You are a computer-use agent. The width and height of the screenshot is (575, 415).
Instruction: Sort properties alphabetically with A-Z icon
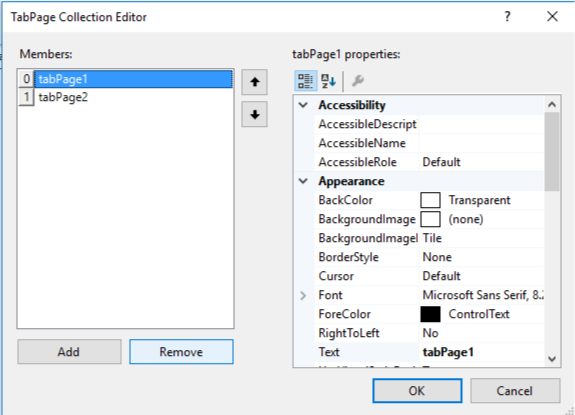(x=328, y=81)
